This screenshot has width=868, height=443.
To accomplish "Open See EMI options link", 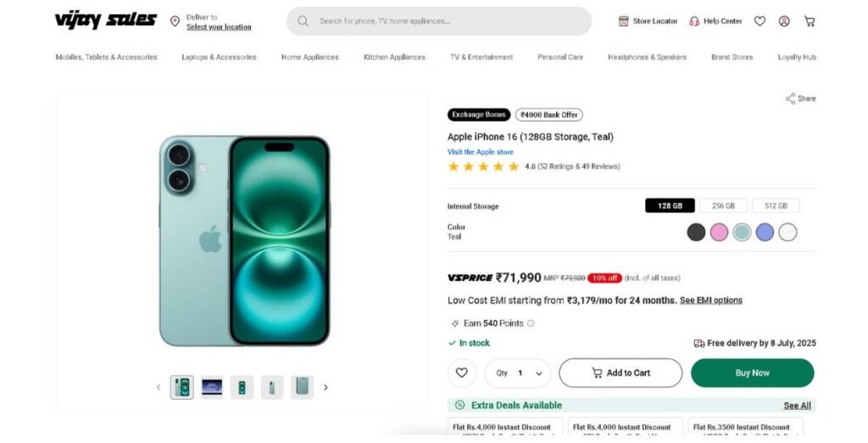I will point(710,301).
